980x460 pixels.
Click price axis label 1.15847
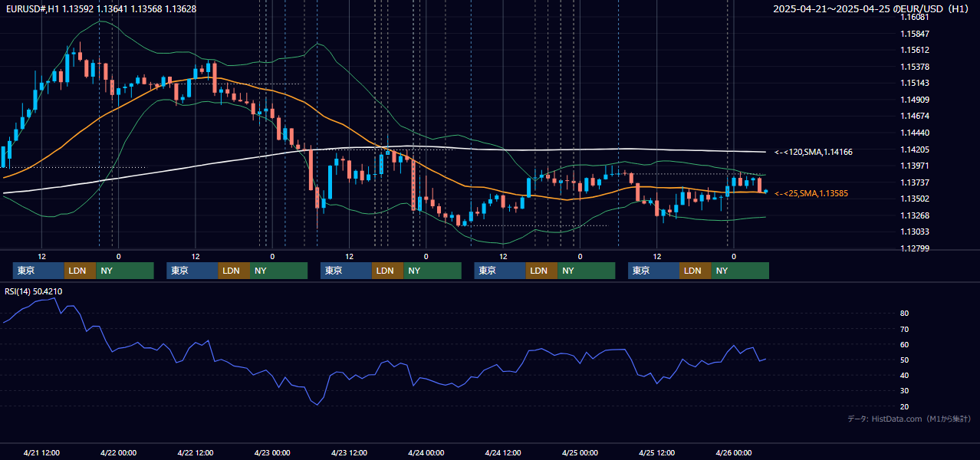tap(916, 34)
